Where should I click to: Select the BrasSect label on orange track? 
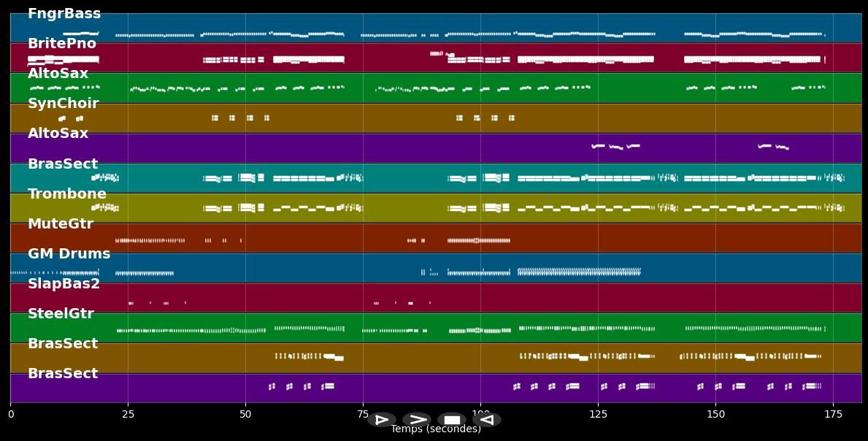click(63, 344)
